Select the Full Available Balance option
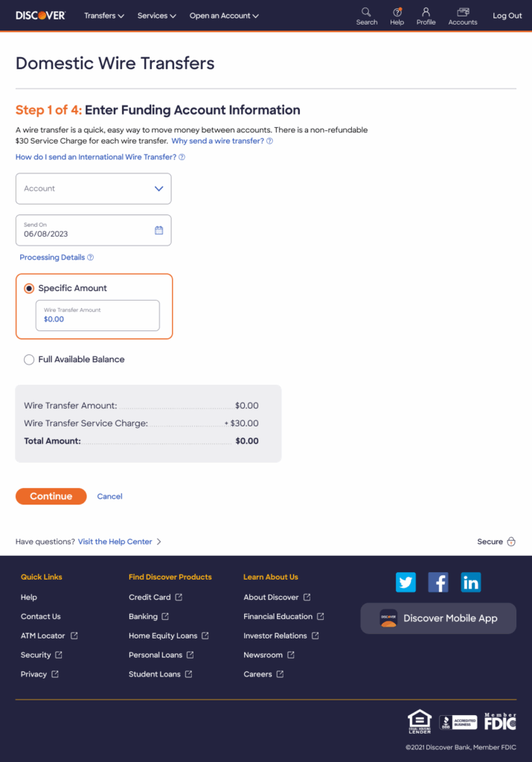The width and height of the screenshot is (532, 762). pyautogui.click(x=29, y=359)
